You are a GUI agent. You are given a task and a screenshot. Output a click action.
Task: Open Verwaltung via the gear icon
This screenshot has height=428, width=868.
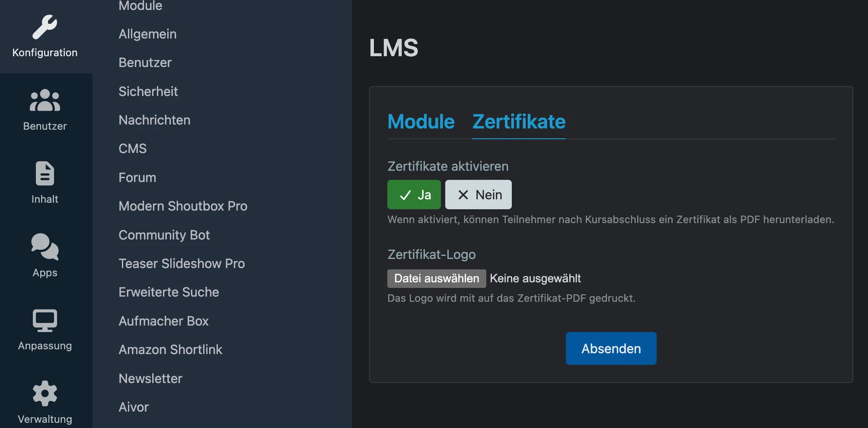pos(45,394)
